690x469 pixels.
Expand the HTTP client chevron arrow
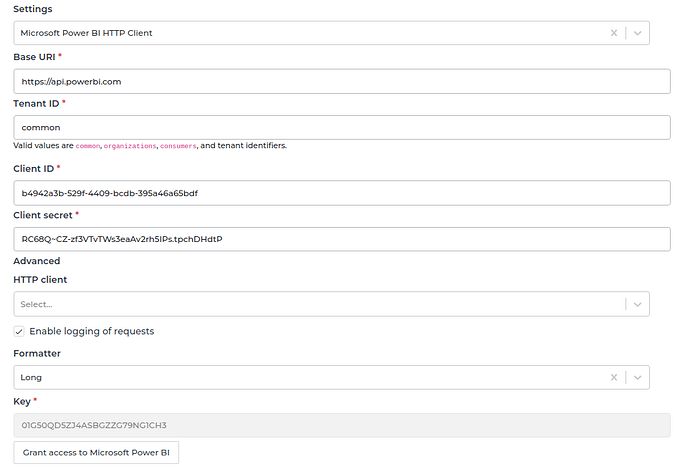click(x=637, y=304)
